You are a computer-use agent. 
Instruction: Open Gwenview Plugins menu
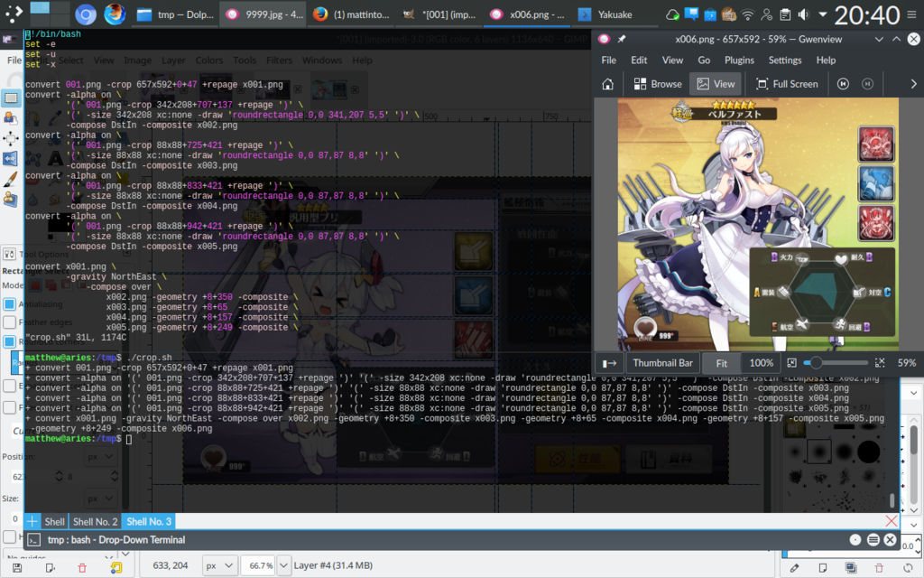tap(739, 61)
